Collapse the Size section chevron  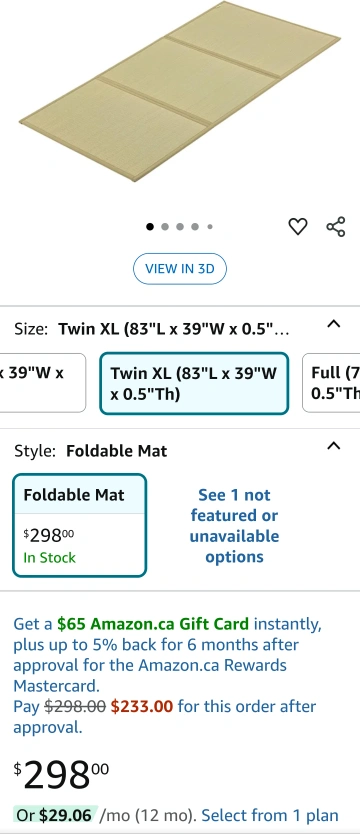pos(333,324)
